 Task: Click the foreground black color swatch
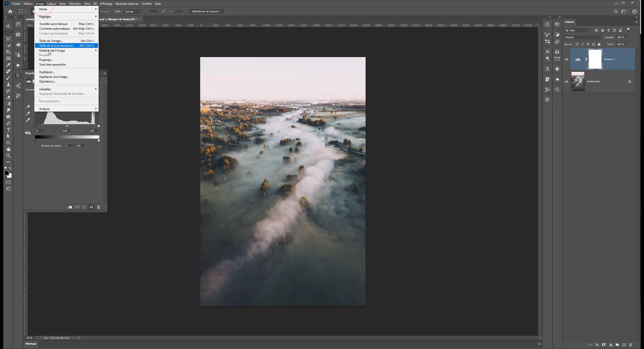[7, 173]
